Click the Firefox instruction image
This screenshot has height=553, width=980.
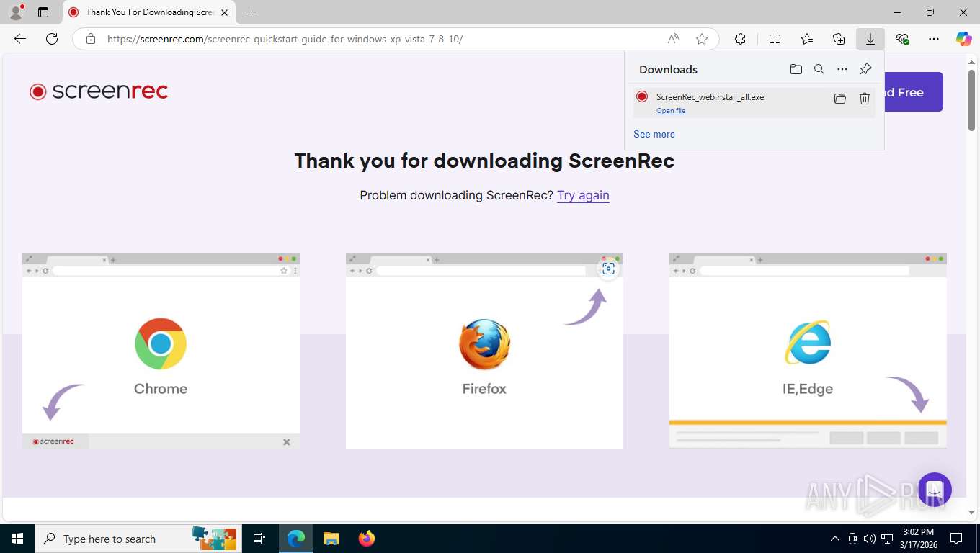484,351
